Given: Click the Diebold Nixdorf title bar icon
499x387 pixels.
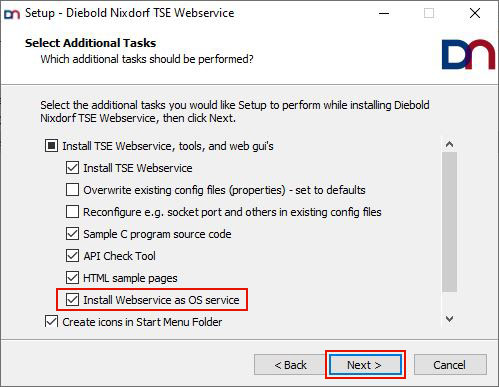Looking at the screenshot, I should click(x=12, y=14).
